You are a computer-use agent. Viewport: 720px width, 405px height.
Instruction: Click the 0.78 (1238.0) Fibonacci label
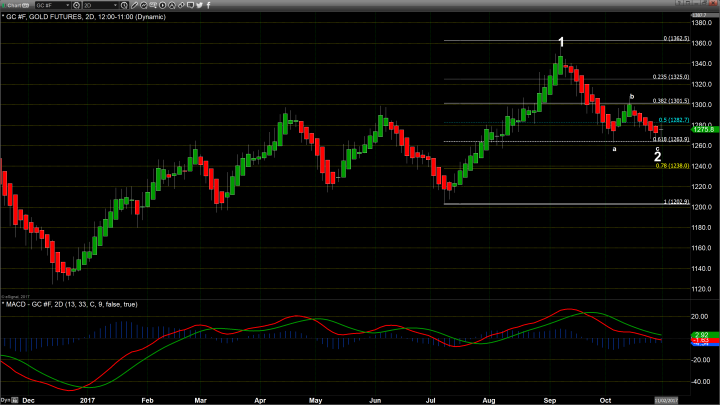click(x=673, y=166)
